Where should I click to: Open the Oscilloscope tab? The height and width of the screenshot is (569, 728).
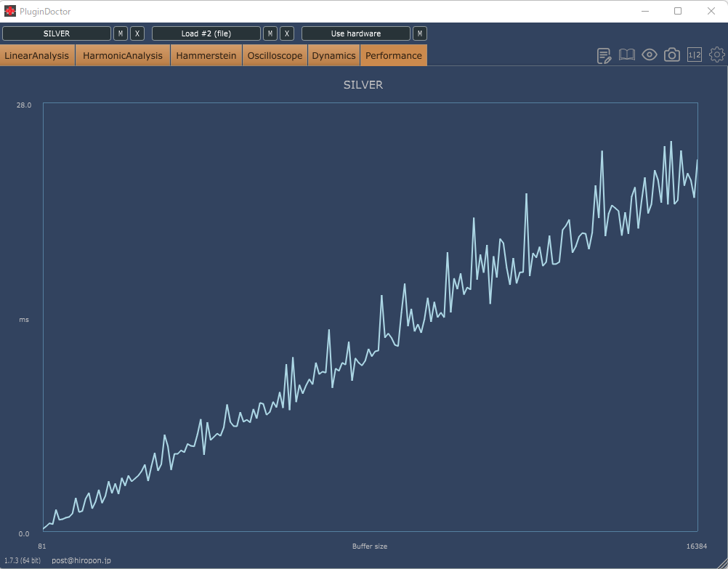pos(275,55)
